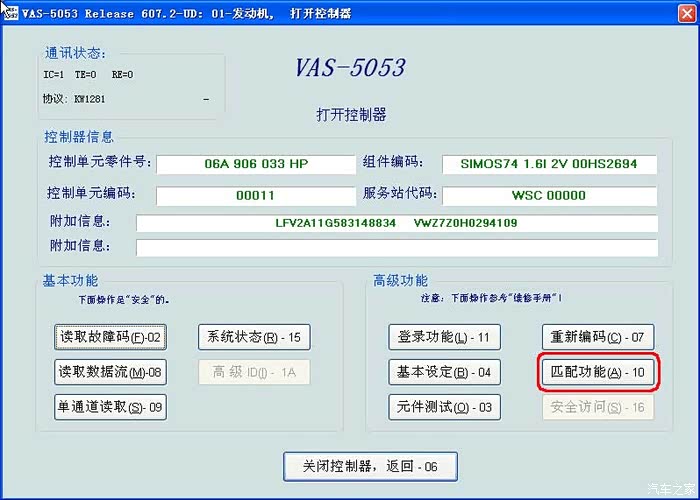700x500 pixels.
Task: Start 单通道读取 -09
Action: point(110,407)
